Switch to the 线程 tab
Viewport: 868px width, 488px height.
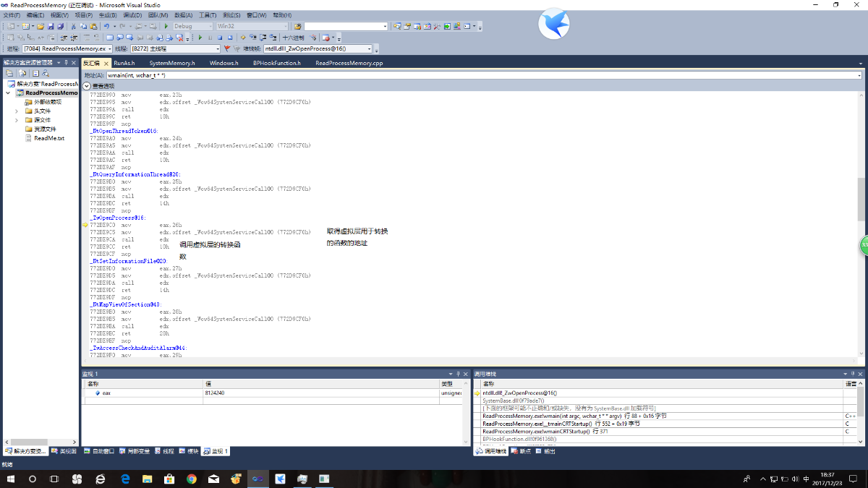tap(165, 451)
